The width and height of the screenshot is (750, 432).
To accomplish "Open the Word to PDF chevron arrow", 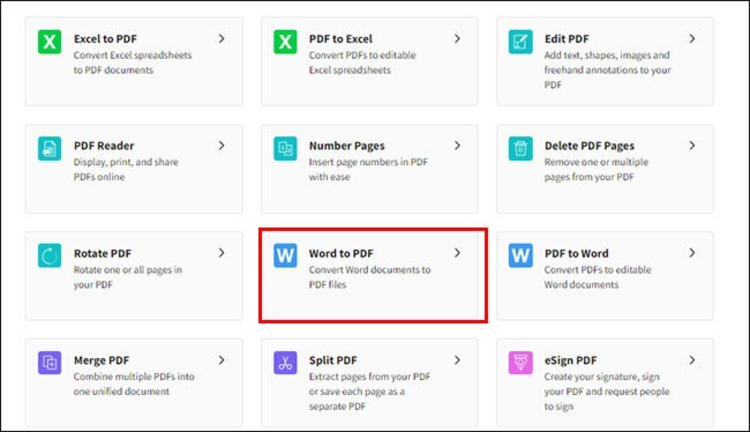I will click(x=457, y=253).
